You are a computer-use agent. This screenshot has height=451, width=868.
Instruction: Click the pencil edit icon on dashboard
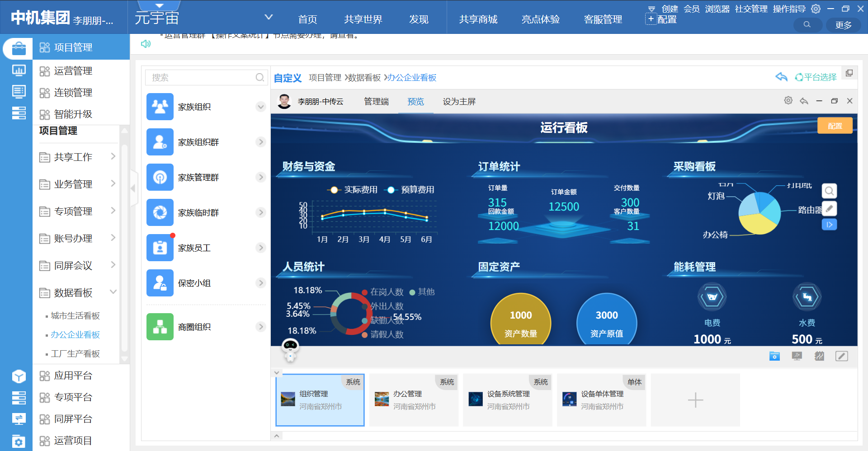tap(829, 208)
